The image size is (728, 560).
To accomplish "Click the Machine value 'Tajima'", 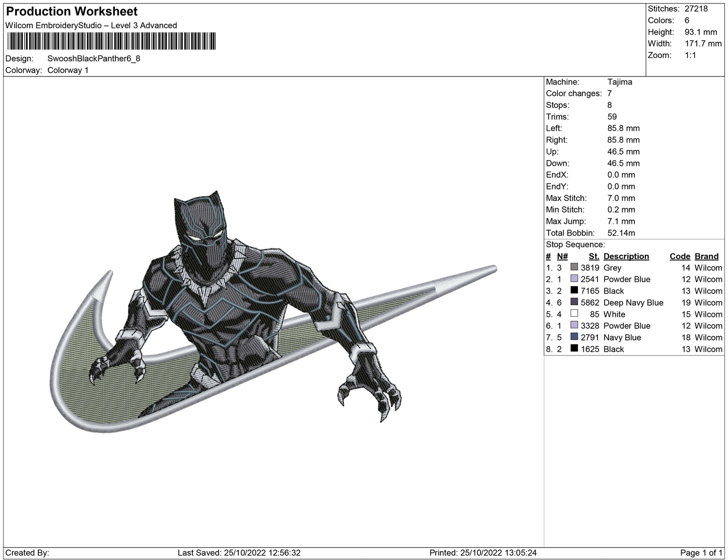I will pyautogui.click(x=620, y=82).
